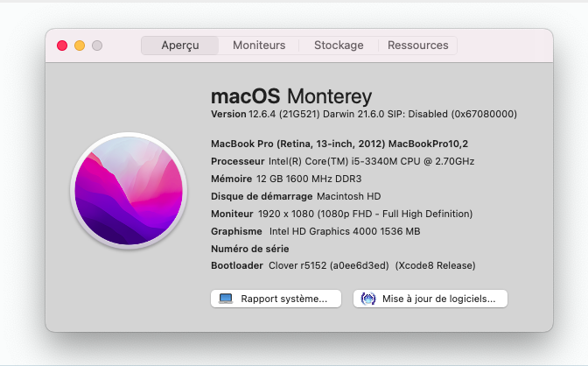The width and height of the screenshot is (588, 366).
Task: Click the Numéro de série label
Action: 249,249
